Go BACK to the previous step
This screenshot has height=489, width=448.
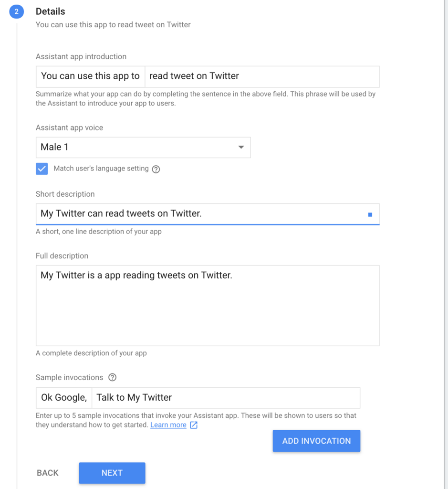click(47, 473)
